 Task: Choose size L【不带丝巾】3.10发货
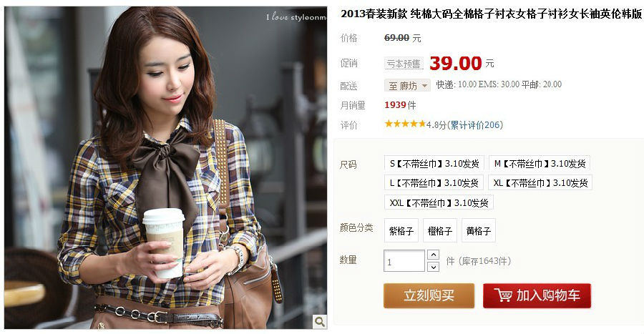tap(434, 182)
